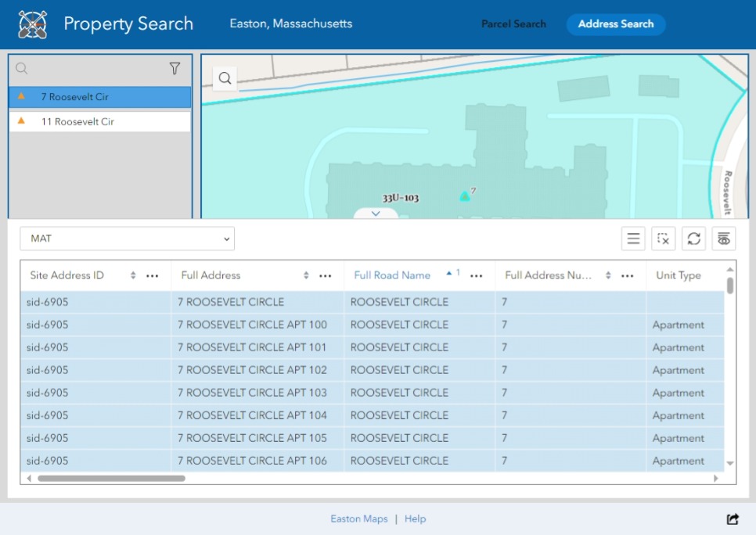Screen dimensions: 756x535
Task: Expand the chevron under the 33U-103 parcel label
Action: coord(376,212)
